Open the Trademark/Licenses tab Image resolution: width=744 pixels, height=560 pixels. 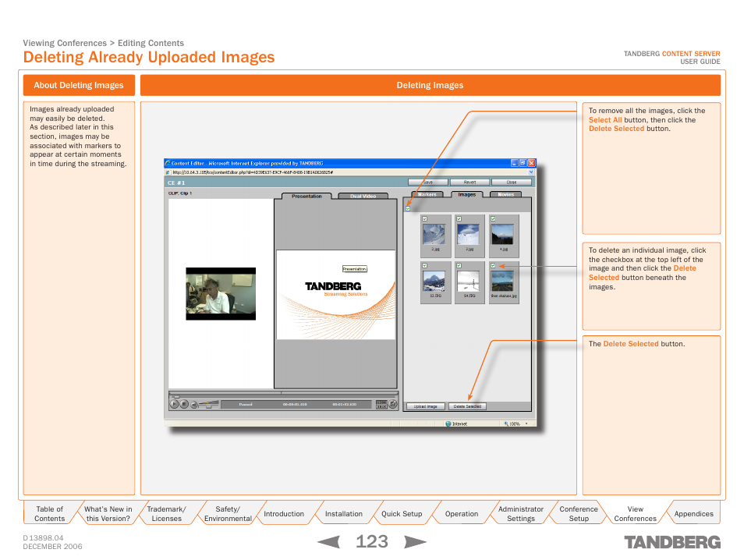coord(167,513)
